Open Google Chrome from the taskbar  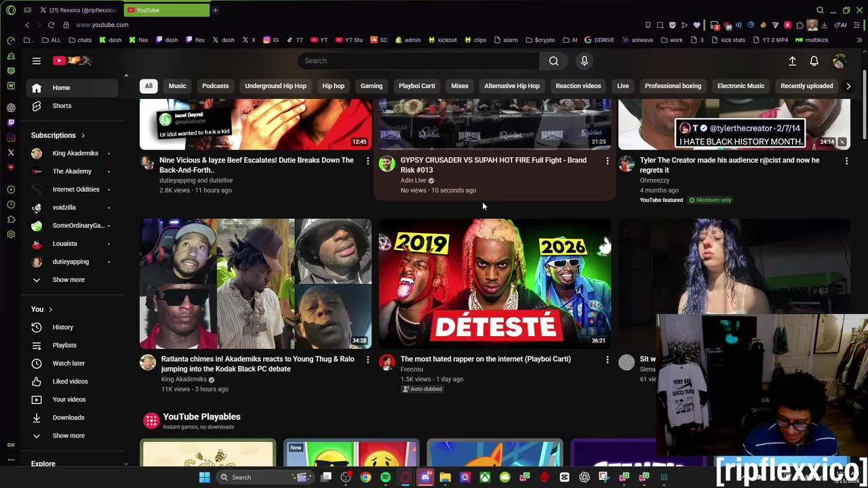click(366, 477)
